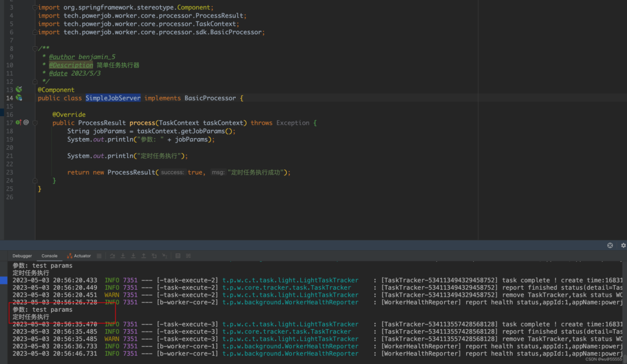Open the Actuator tab
Screen dimensions: 627x364
(x=79, y=256)
